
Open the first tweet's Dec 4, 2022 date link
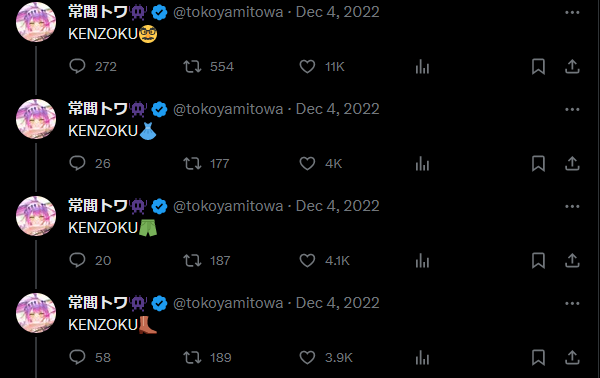338,12
